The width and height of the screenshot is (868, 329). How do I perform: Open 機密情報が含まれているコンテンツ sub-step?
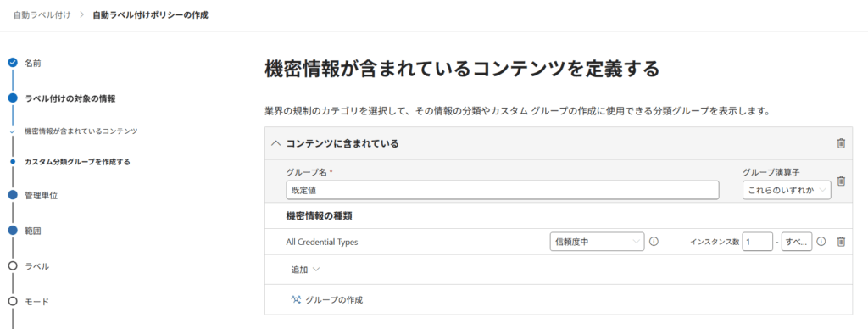click(81, 131)
